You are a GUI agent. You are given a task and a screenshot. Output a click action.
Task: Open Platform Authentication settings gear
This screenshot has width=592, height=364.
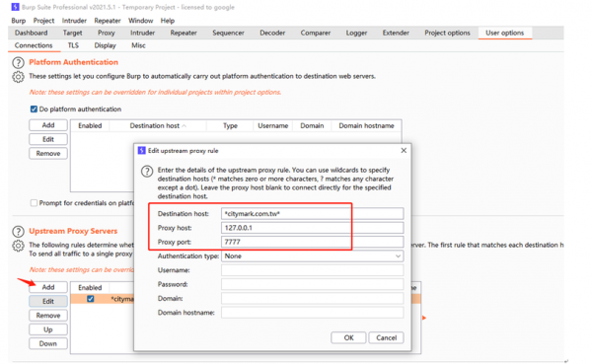(x=18, y=77)
